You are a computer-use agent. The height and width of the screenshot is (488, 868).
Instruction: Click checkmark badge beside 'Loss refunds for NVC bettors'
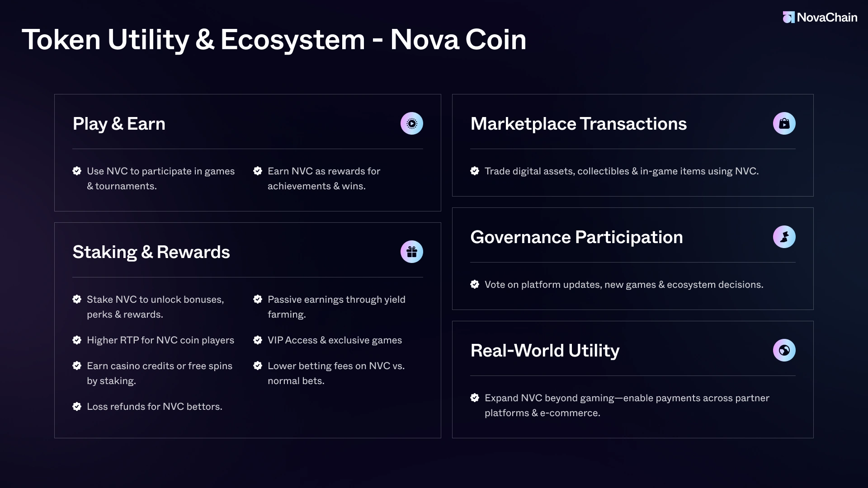coord(77,406)
